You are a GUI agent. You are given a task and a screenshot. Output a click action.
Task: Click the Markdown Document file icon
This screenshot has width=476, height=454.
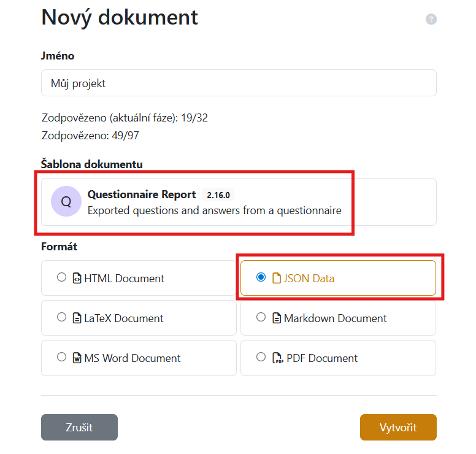(277, 318)
